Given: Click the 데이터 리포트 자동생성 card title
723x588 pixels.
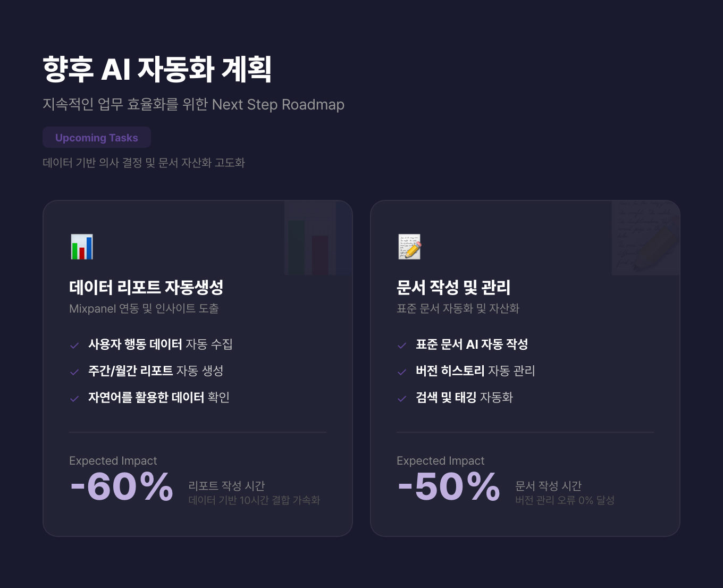Looking at the screenshot, I should click(x=146, y=288).
